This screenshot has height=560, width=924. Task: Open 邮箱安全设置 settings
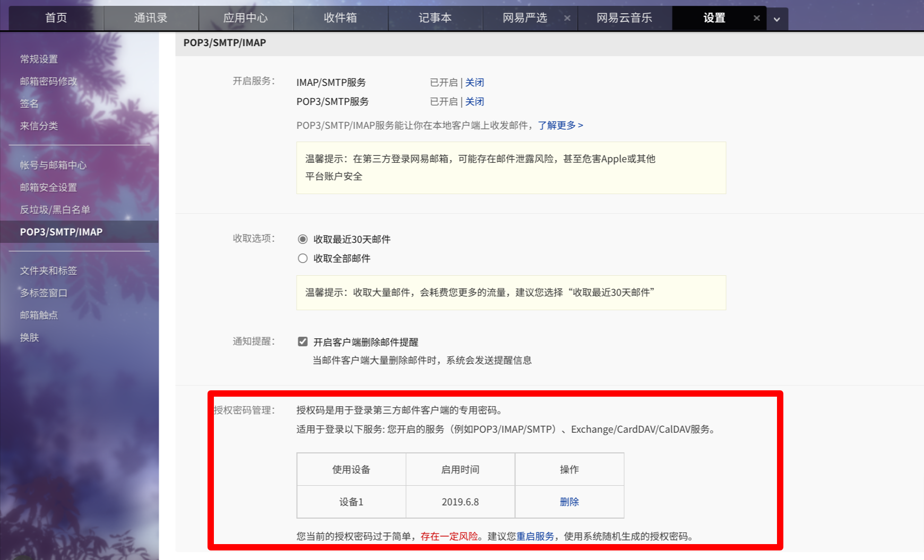pos(48,187)
